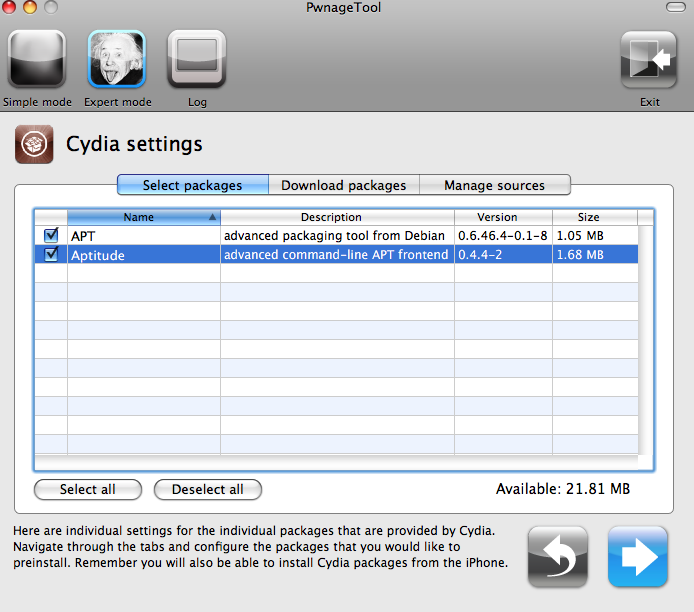Go back with the return arrow
Viewport: 694px width, 612px height.
coord(558,556)
